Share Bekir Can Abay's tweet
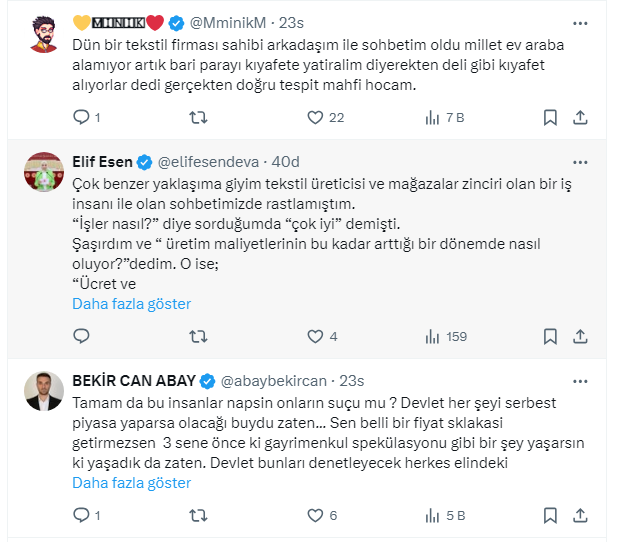 580,515
